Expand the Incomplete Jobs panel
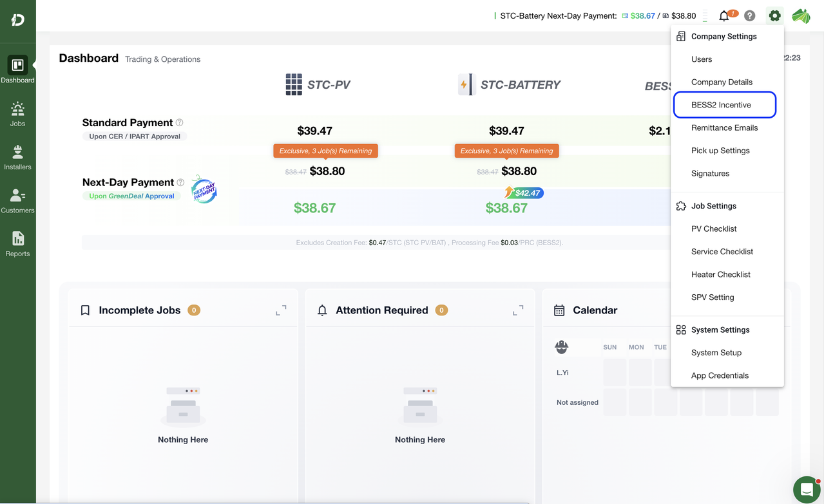The height and width of the screenshot is (504, 824). click(x=281, y=310)
